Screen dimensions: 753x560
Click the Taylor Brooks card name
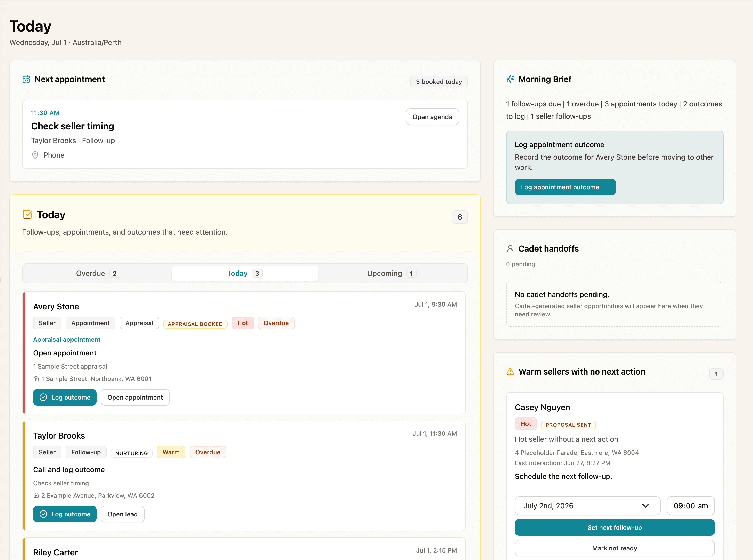59,436
